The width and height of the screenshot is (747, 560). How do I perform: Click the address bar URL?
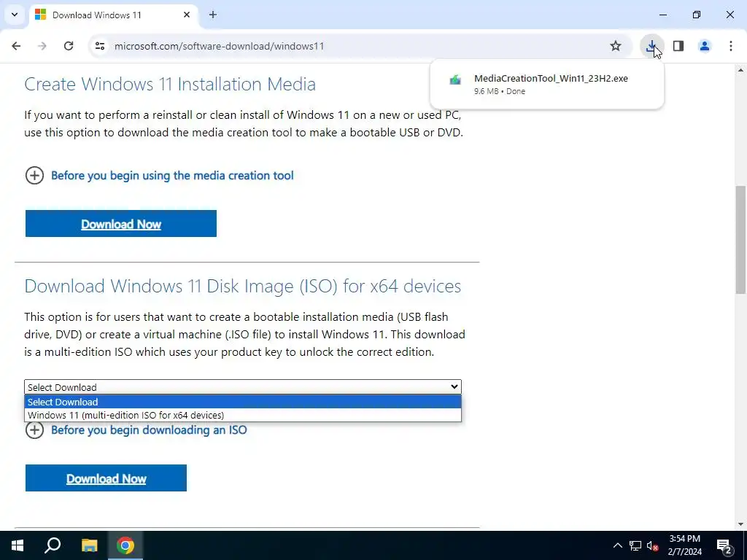[x=219, y=46]
